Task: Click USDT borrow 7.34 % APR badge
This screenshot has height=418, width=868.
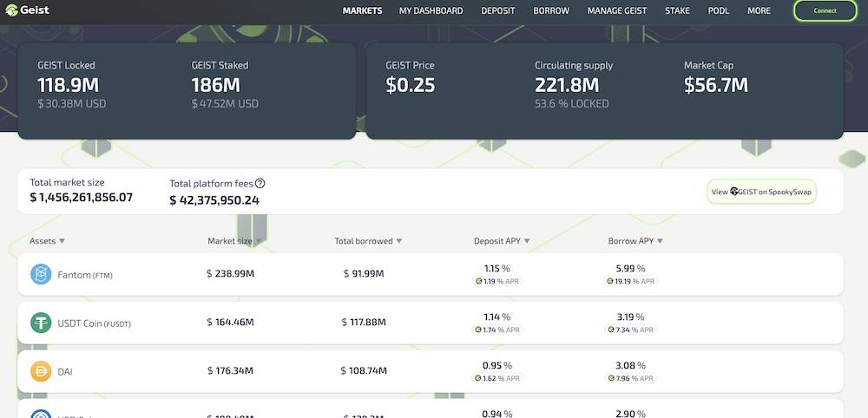Action: coord(630,330)
